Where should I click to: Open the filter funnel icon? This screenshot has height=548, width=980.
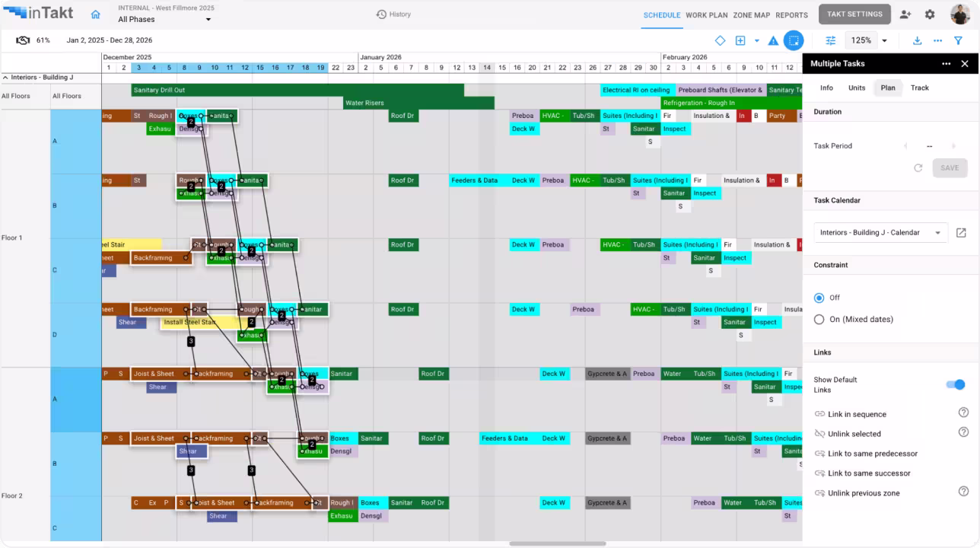click(x=958, y=40)
